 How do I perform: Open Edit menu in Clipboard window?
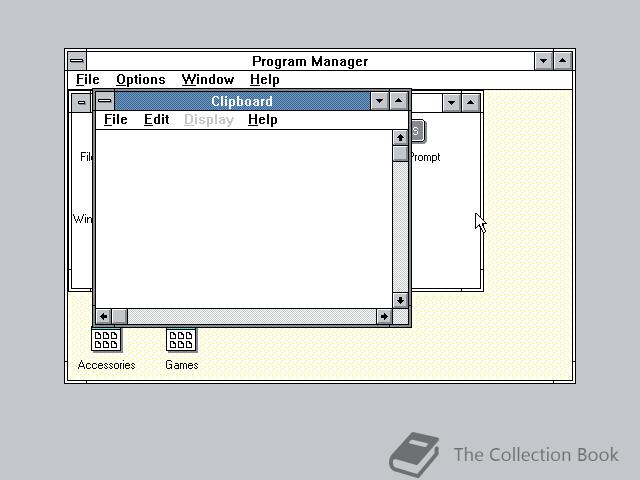[156, 120]
